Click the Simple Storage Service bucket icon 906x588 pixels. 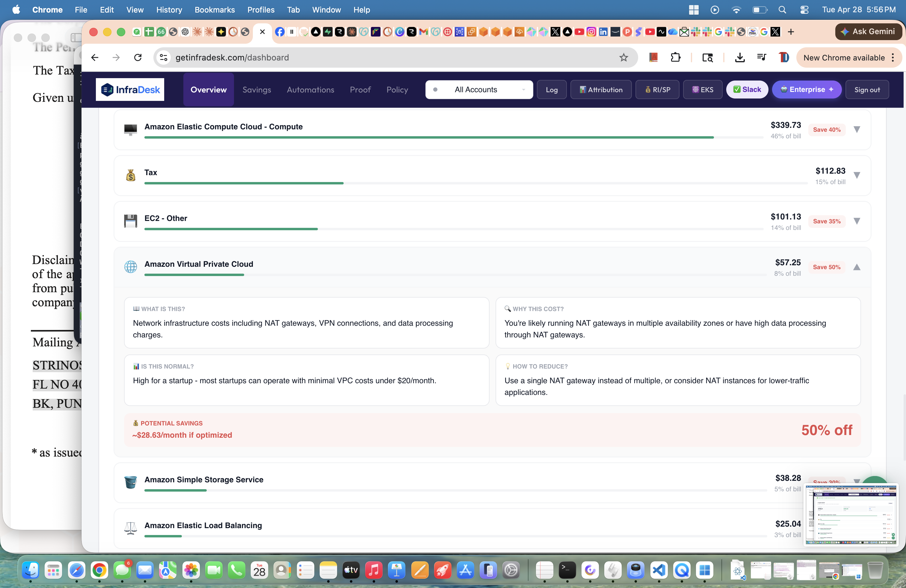[x=131, y=482]
